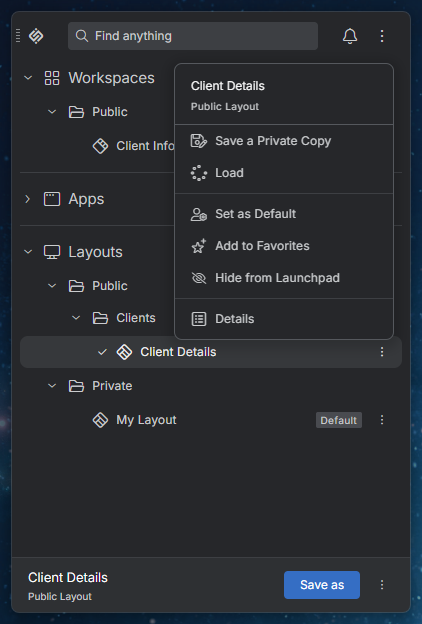The image size is (422, 624).
Task: Click the checkmark beside Client Details layout
Action: 102,352
